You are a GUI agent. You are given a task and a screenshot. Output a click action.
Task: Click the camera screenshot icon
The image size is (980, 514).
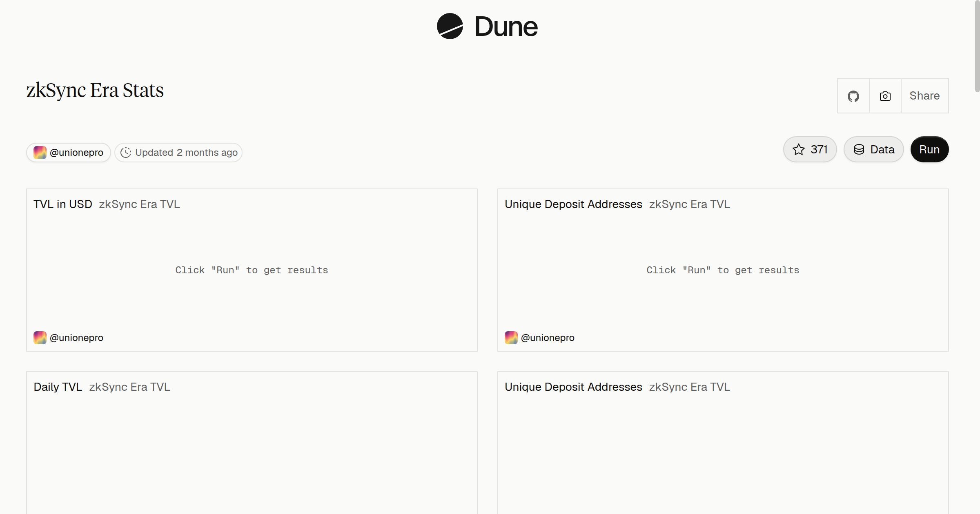[885, 96]
